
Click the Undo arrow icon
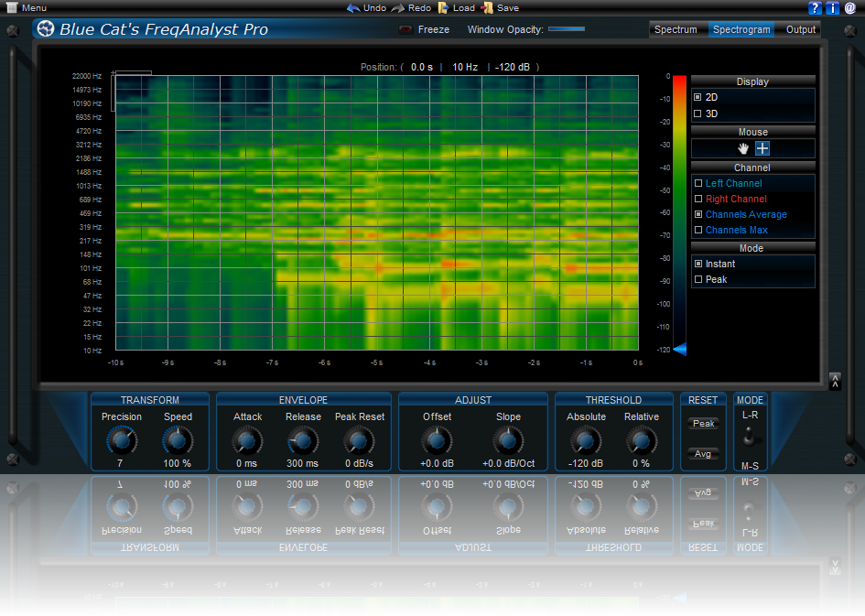point(353,7)
